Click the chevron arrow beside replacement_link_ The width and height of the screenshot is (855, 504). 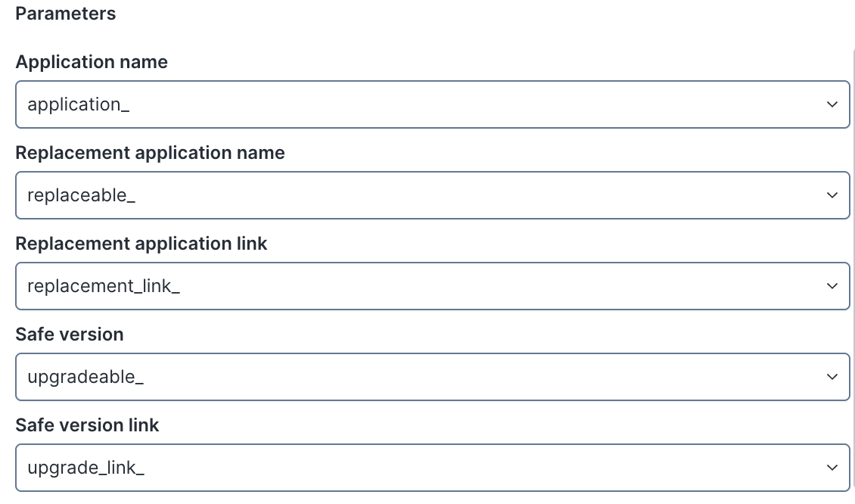(x=832, y=286)
